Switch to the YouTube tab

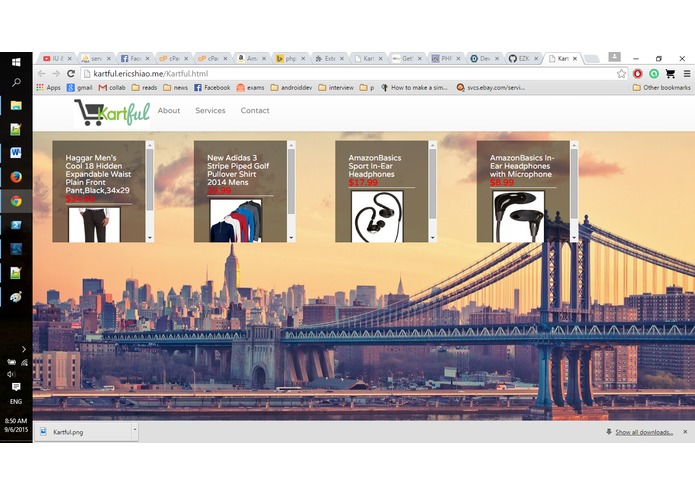(57, 58)
